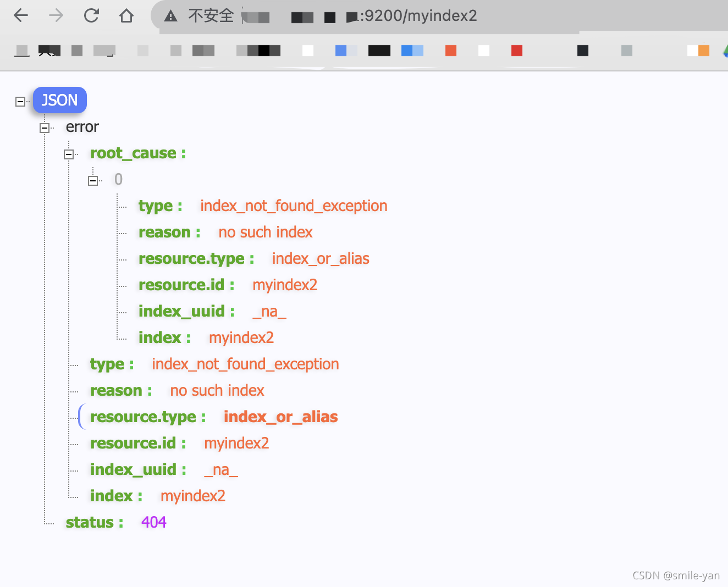Click the status value 404
This screenshot has height=587, width=728.
154,523
